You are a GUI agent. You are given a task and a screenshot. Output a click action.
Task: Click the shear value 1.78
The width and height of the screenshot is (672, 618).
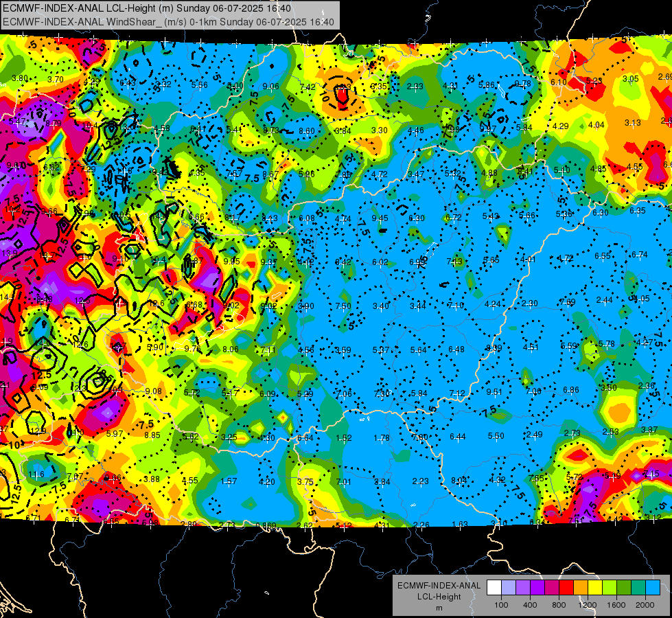(382, 437)
